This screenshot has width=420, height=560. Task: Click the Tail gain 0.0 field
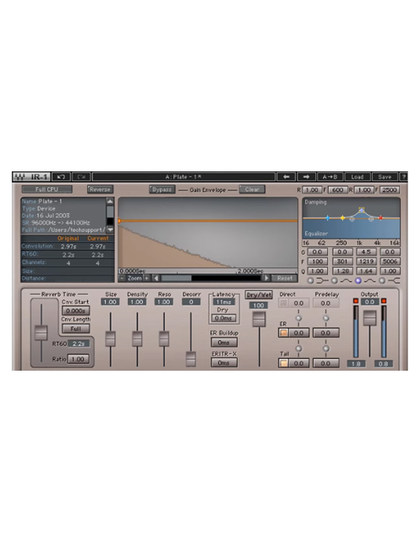tap(298, 363)
